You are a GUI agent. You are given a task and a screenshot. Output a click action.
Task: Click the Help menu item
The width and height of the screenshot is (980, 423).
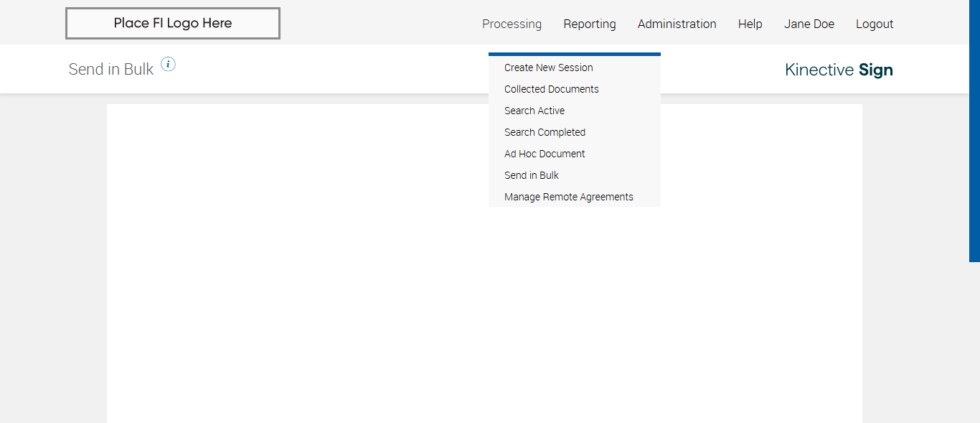click(x=750, y=24)
